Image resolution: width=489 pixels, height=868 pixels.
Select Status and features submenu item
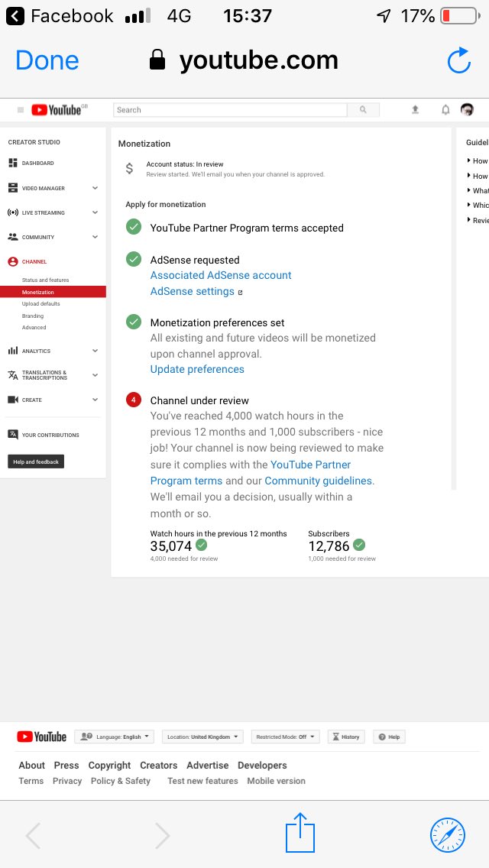click(45, 280)
